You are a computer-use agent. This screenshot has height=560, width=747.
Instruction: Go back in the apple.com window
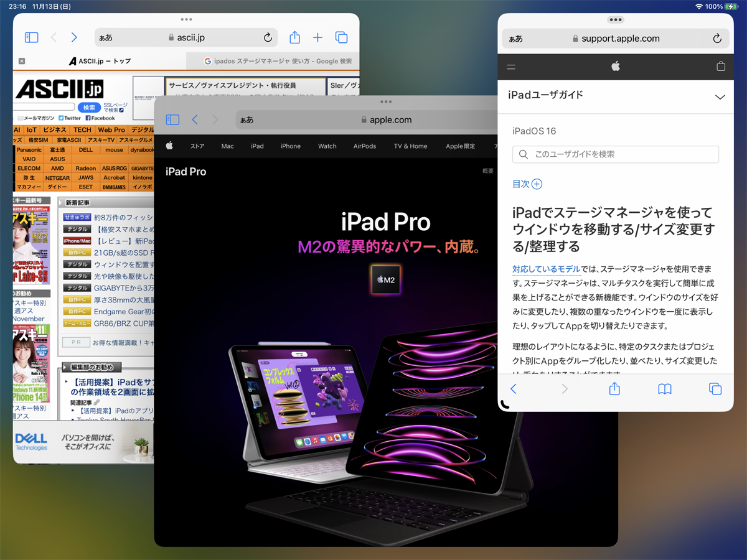pyautogui.click(x=195, y=119)
